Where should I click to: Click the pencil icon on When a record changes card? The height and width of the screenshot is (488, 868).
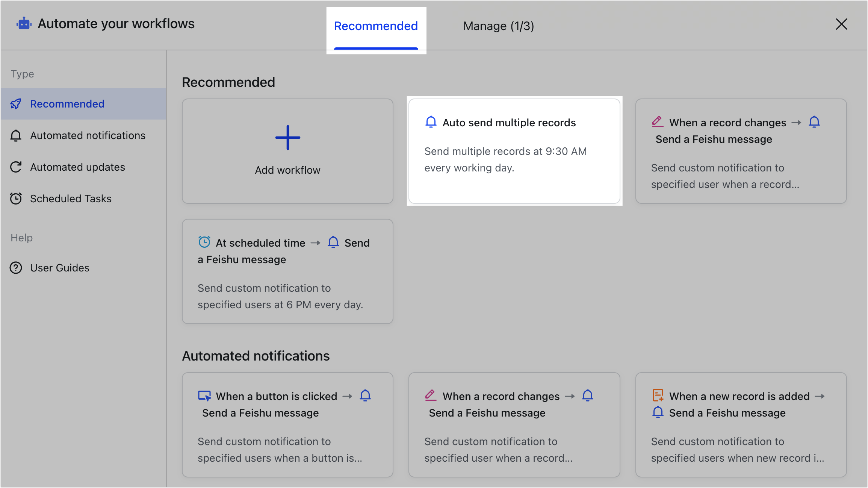658,121
